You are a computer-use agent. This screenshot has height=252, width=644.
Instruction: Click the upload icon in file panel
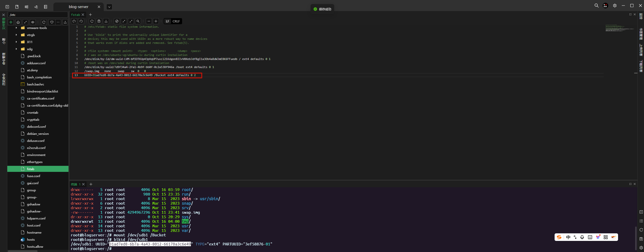pyautogui.click(x=65, y=22)
